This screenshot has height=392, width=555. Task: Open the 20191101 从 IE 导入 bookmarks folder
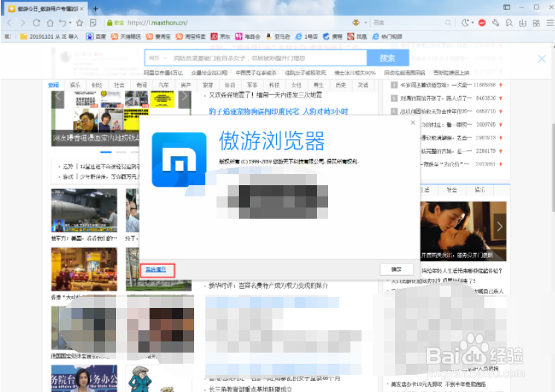coord(49,36)
